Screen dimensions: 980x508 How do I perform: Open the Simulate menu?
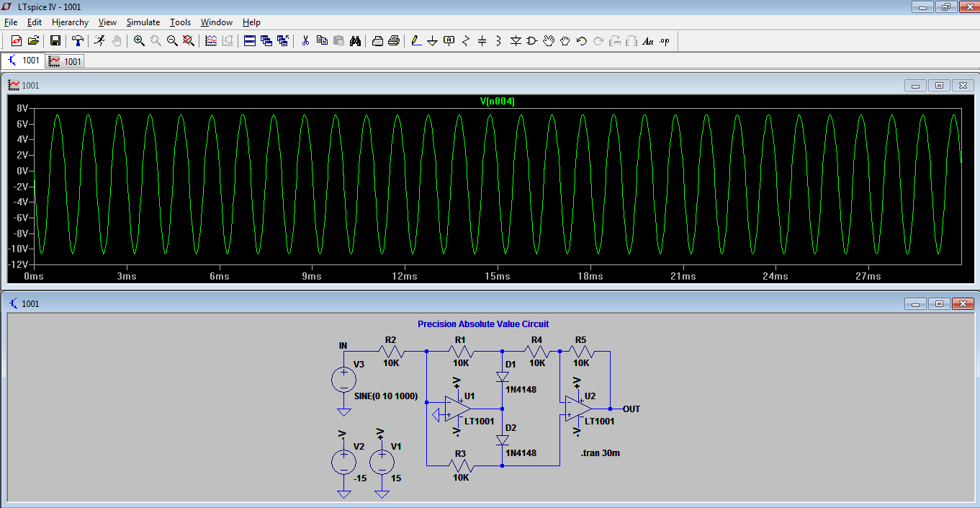pyautogui.click(x=143, y=22)
